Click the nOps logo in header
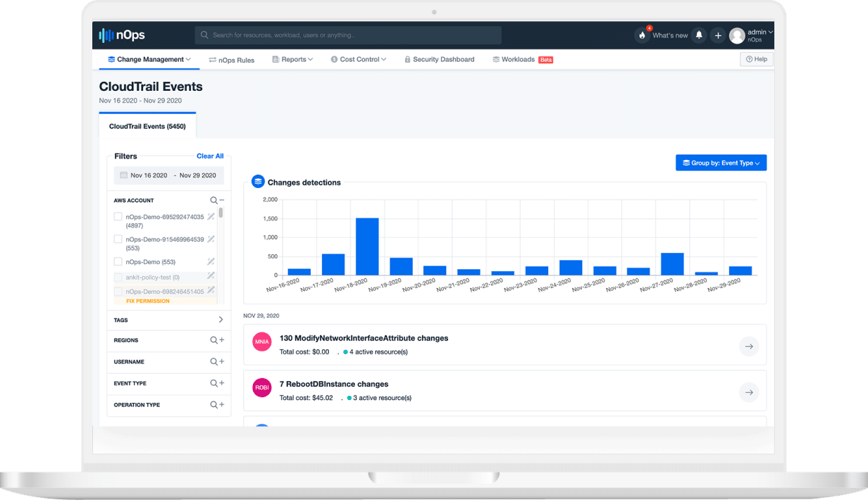This screenshot has height=500, width=868. (122, 35)
